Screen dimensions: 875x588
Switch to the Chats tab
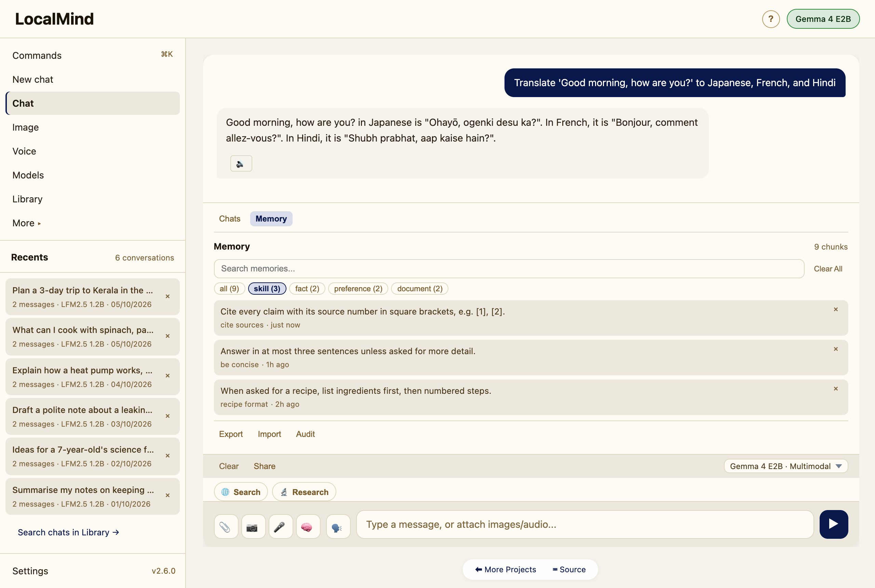pos(229,219)
